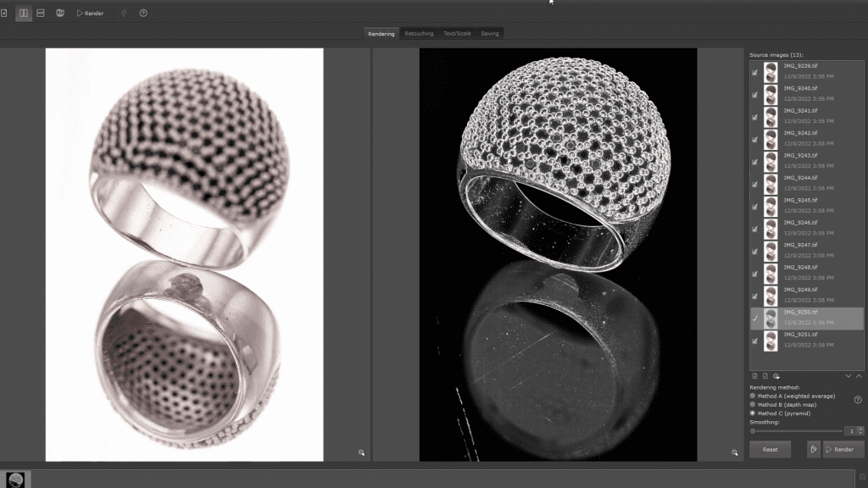This screenshot has height=488, width=868.
Task: Click the Reset button
Action: pos(770,449)
